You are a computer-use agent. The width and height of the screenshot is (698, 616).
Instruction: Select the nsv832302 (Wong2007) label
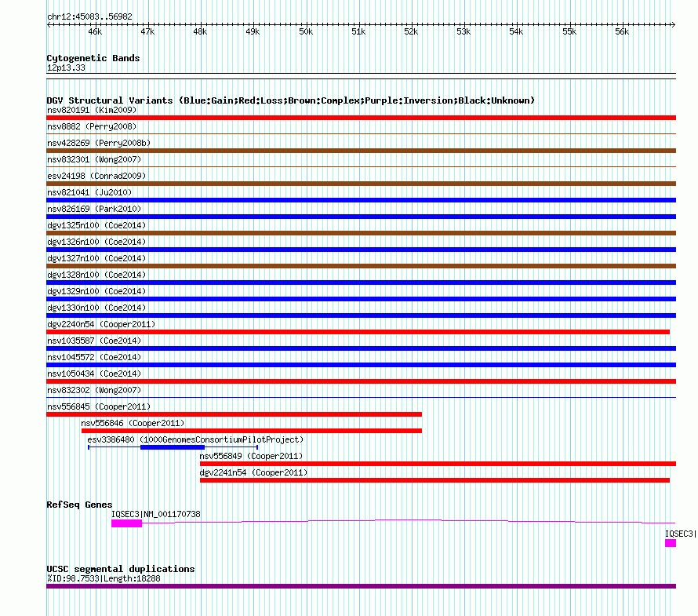[x=94, y=390]
